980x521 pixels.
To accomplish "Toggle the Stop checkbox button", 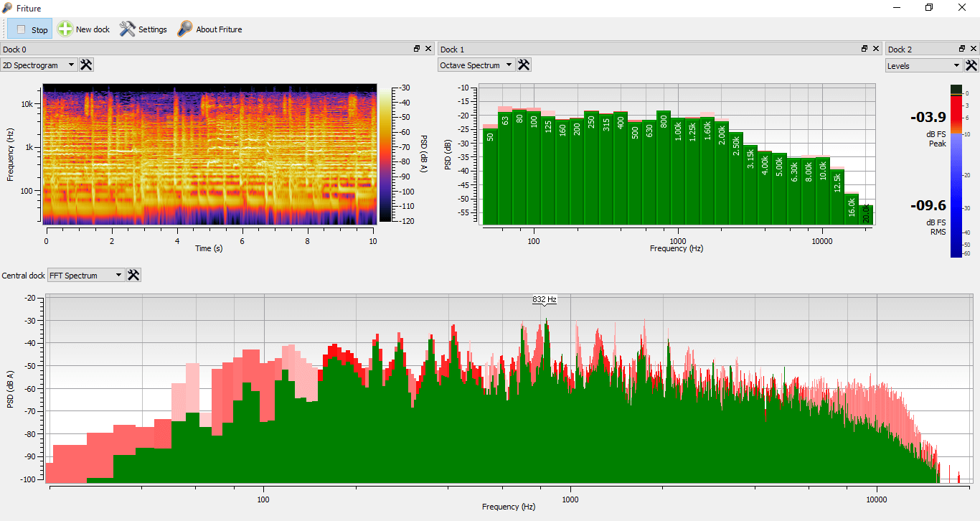I will pos(30,29).
